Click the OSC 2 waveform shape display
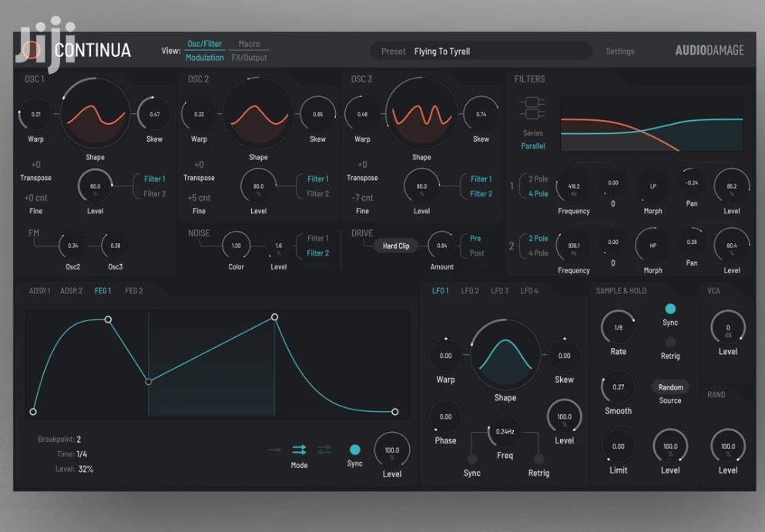 coord(258,114)
